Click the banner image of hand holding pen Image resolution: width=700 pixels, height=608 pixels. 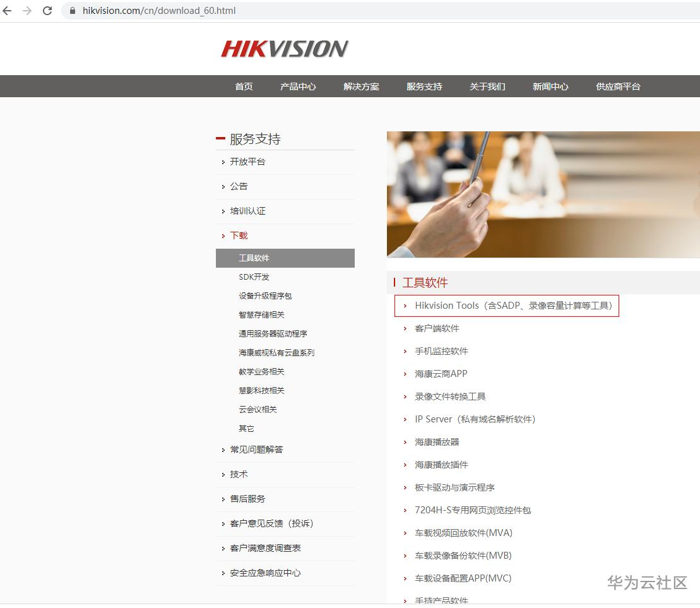tap(543, 194)
